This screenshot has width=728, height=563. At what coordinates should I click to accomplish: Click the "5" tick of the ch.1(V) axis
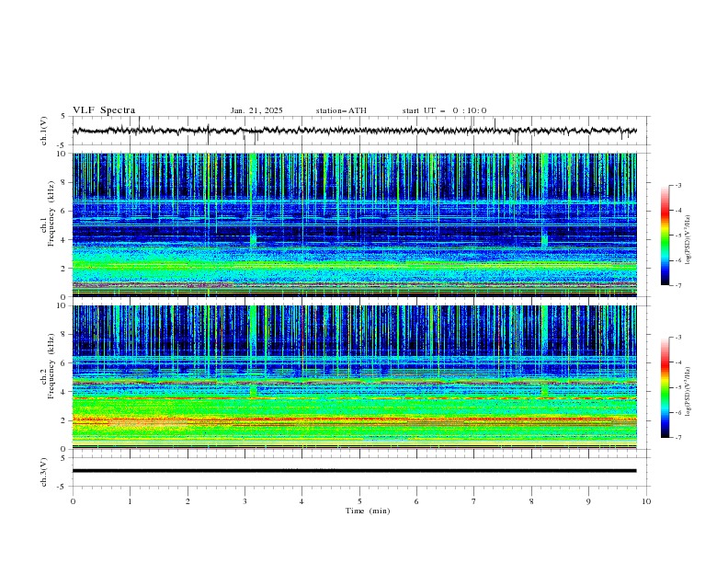point(64,116)
